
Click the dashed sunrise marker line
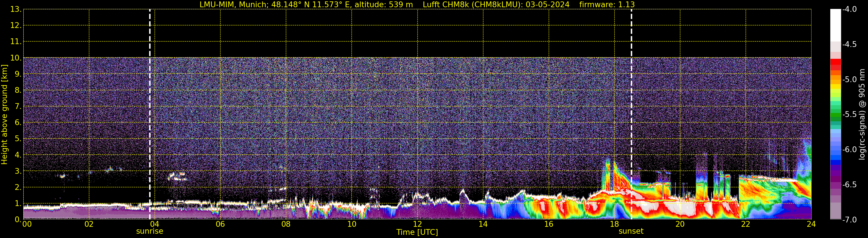coord(150,114)
